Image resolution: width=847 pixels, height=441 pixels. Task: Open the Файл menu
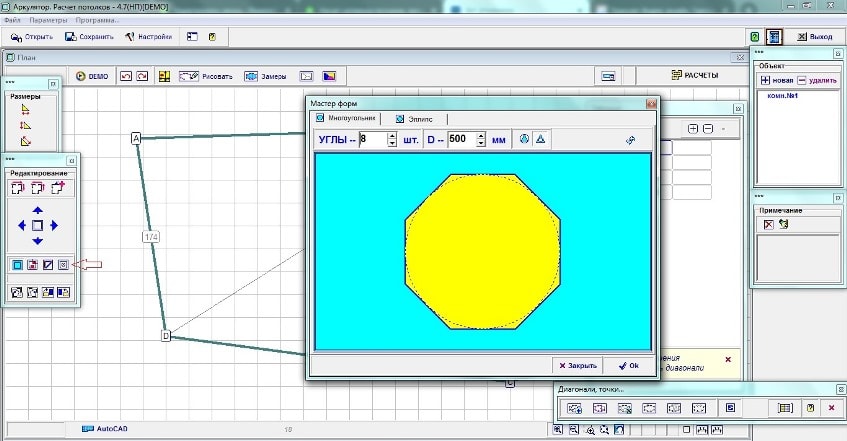(x=12, y=20)
